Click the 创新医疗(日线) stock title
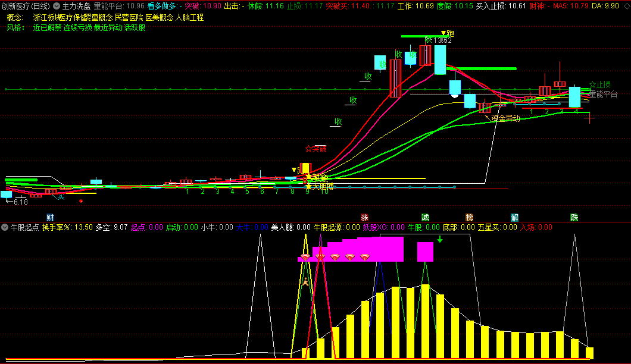The width and height of the screenshot is (631, 364). (x=26, y=6)
